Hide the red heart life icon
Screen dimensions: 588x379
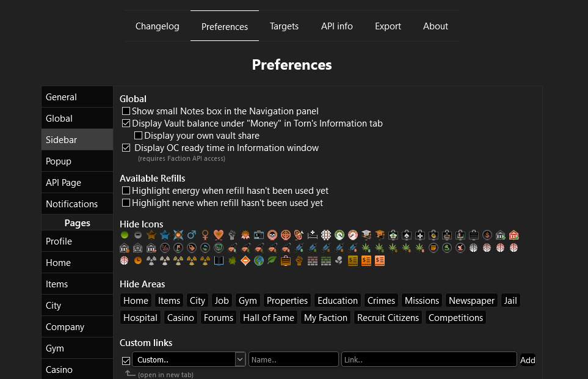coord(218,235)
